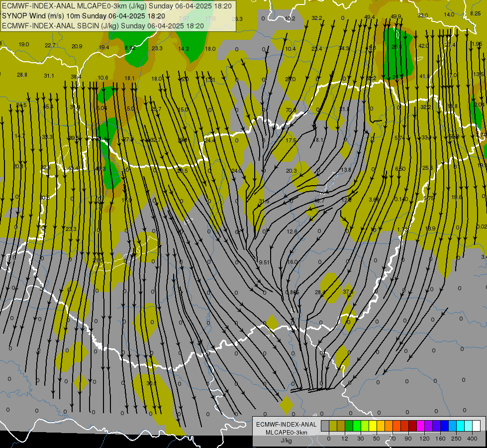This screenshot has height=448, width=487.
Task: Click the map value '8.25'
Action: (475, 13)
